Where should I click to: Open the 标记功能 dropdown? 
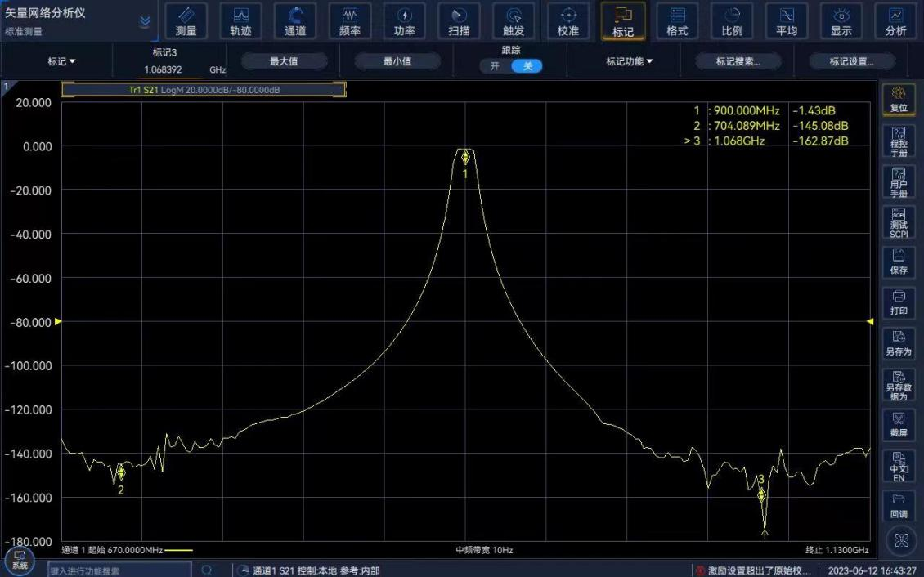pos(629,61)
